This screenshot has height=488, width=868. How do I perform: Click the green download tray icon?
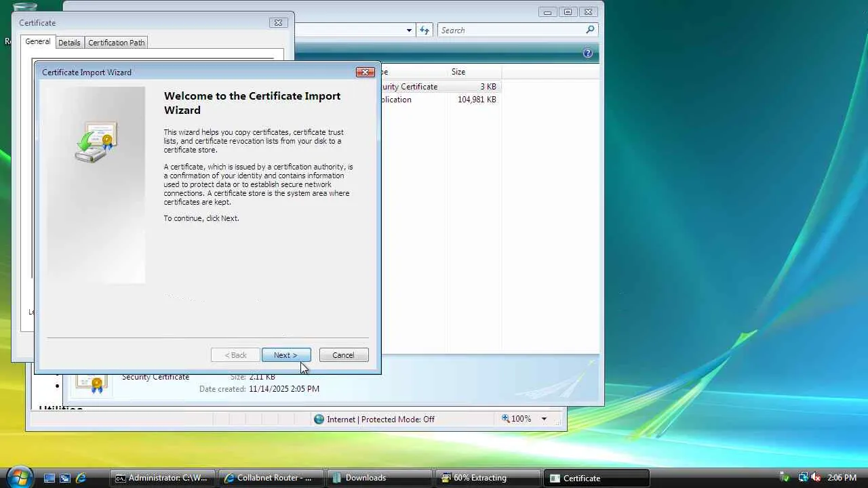[785, 478]
